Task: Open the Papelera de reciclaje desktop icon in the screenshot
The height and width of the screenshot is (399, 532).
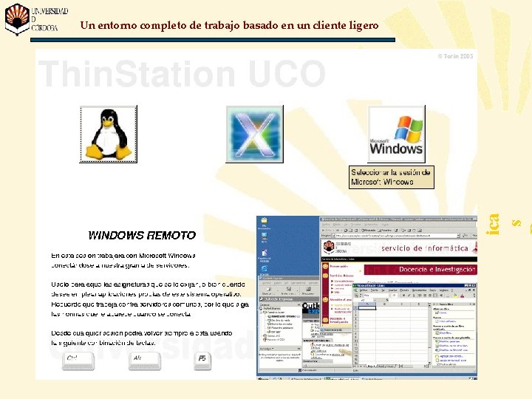Action: pos(265,256)
